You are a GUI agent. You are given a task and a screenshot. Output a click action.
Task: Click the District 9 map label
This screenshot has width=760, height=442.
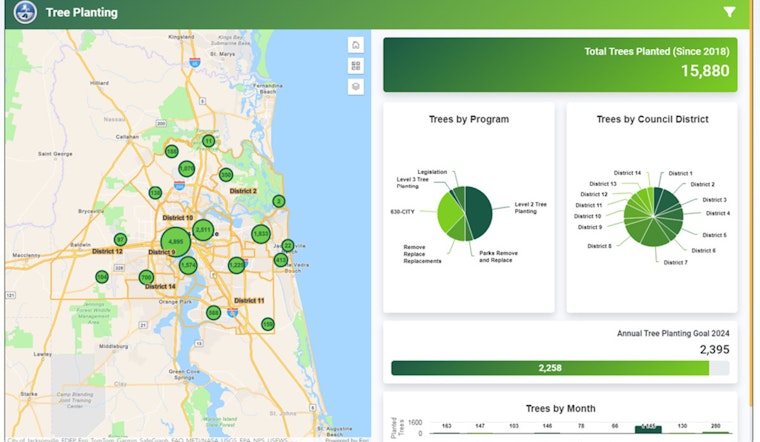tap(161, 252)
